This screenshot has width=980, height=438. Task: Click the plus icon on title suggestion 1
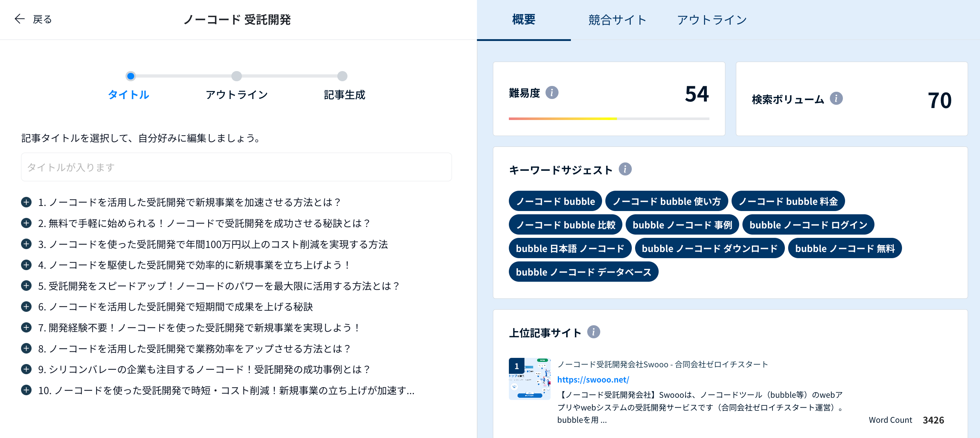click(x=26, y=203)
